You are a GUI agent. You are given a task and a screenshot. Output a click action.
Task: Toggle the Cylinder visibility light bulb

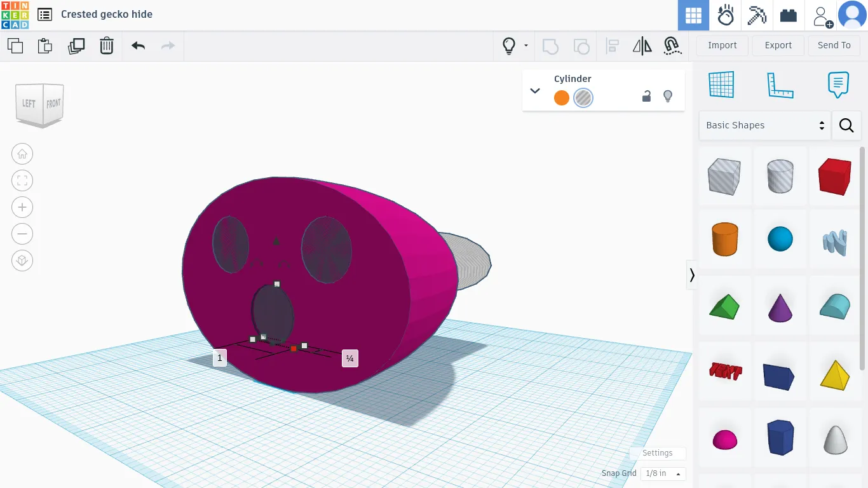[x=668, y=97]
